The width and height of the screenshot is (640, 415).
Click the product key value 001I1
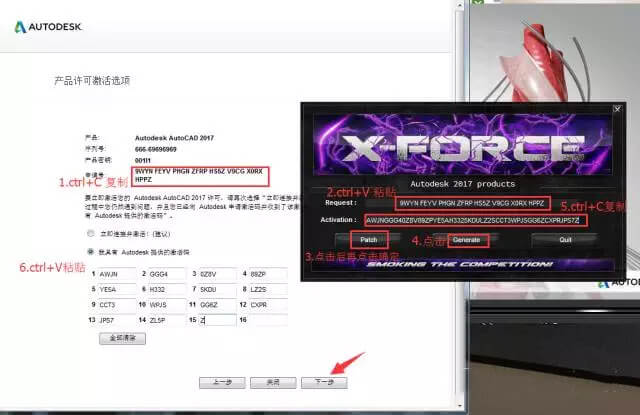coord(142,160)
